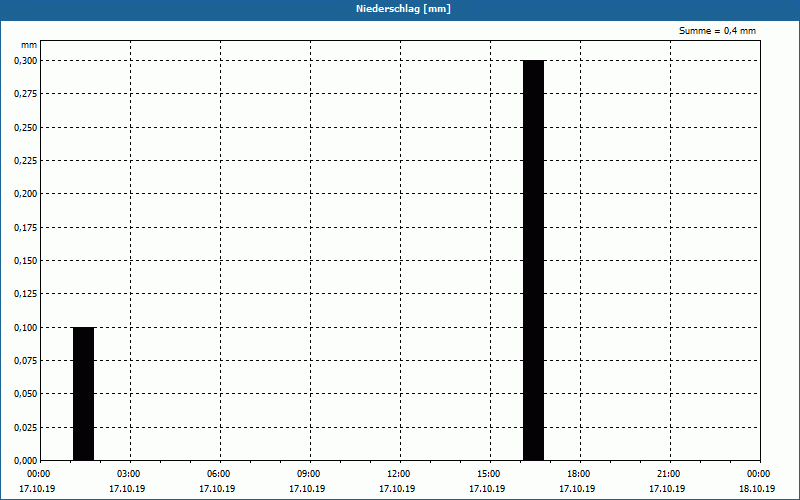The image size is (800, 500).
Task: Select the 0,100 y-axis label
Action: coord(26,328)
